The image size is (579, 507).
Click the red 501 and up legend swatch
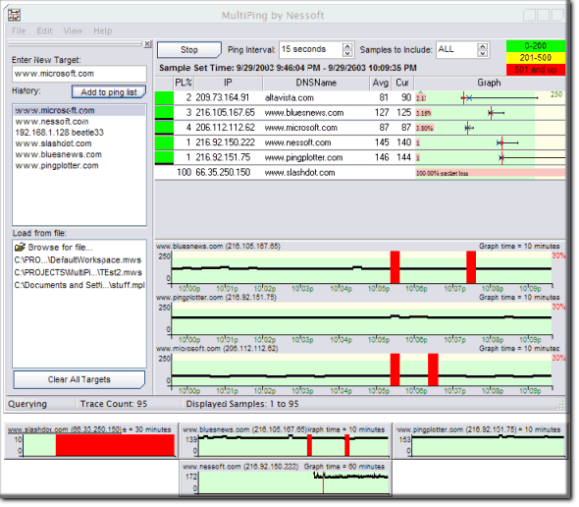tap(535, 69)
